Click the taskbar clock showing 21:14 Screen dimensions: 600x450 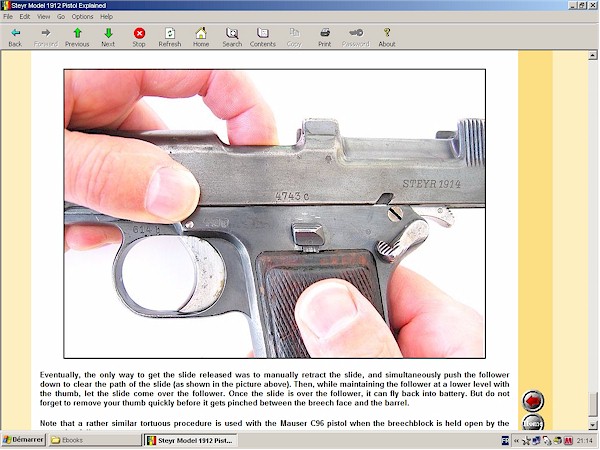pos(584,440)
